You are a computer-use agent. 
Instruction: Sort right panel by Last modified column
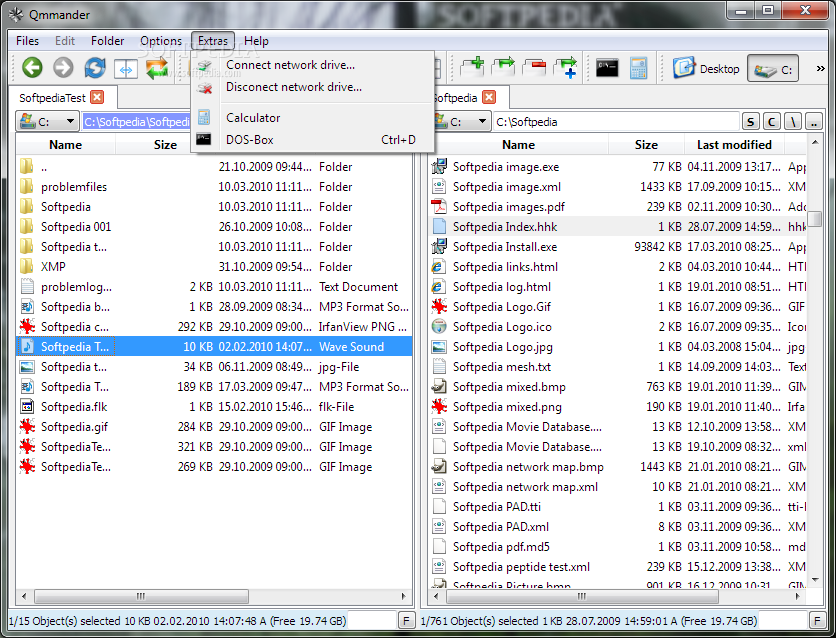pyautogui.click(x=734, y=145)
